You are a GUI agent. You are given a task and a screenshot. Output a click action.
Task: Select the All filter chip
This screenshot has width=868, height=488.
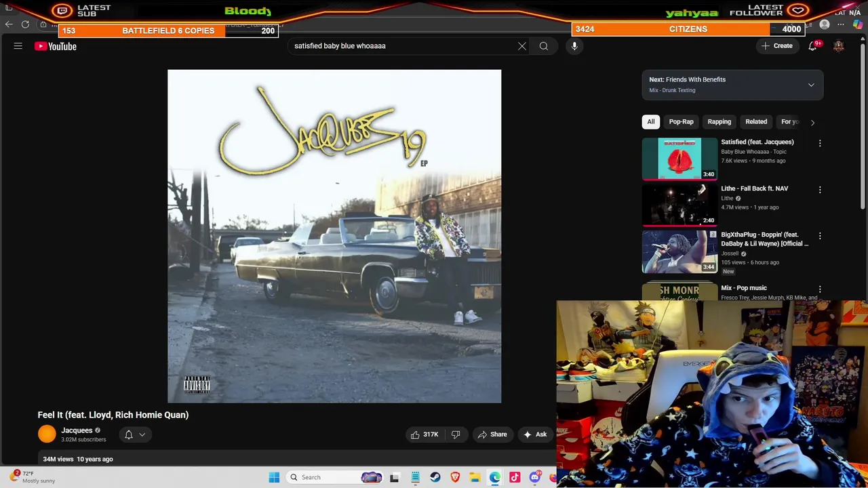pyautogui.click(x=651, y=122)
